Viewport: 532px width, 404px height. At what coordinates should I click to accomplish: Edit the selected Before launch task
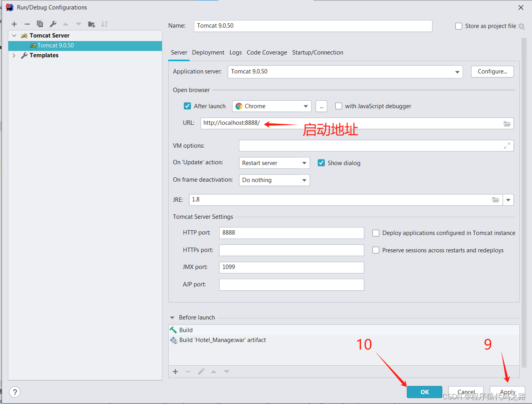pos(201,372)
